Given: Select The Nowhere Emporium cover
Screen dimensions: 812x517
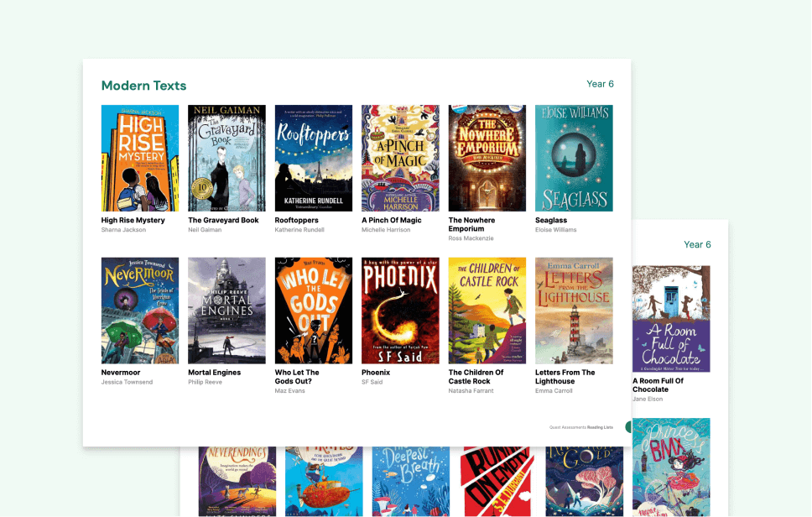Looking at the screenshot, I should tap(487, 158).
